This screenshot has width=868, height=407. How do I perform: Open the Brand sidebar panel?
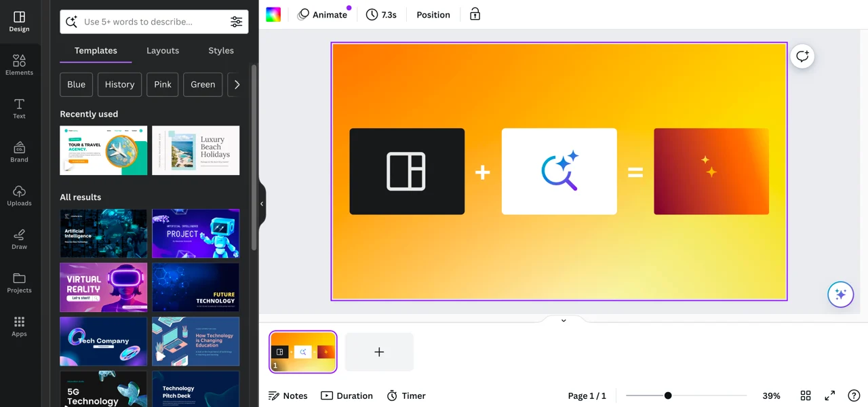(x=19, y=152)
